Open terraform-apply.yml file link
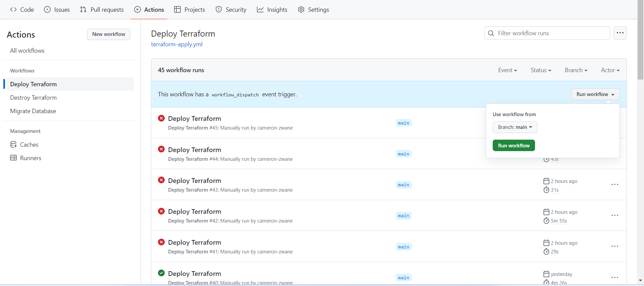The image size is (644, 286). pos(177,44)
